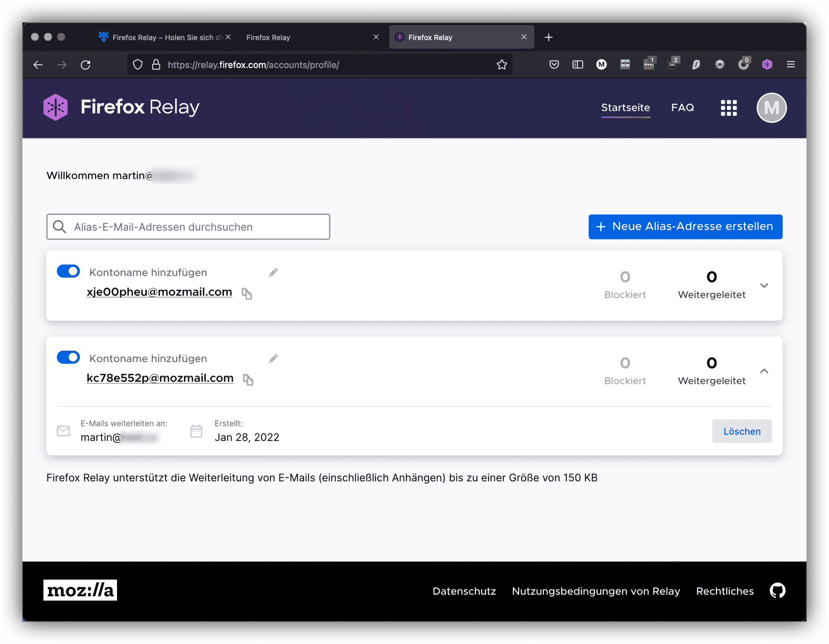Click the Firefox Relay logo
The width and height of the screenshot is (829, 644).
[x=121, y=107]
